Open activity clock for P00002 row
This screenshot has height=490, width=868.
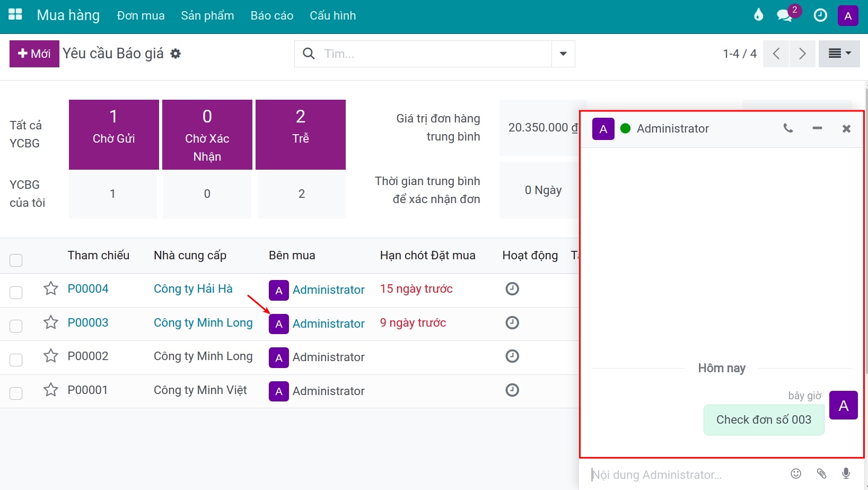click(512, 356)
